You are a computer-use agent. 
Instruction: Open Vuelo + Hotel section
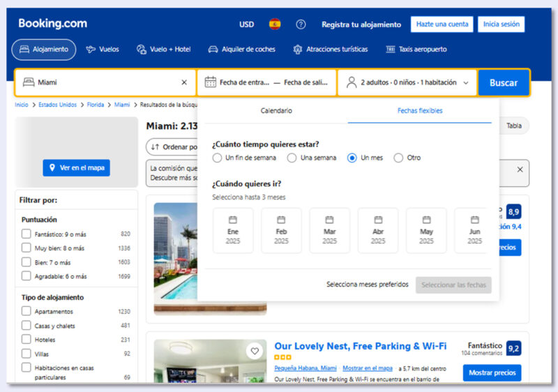click(x=164, y=50)
